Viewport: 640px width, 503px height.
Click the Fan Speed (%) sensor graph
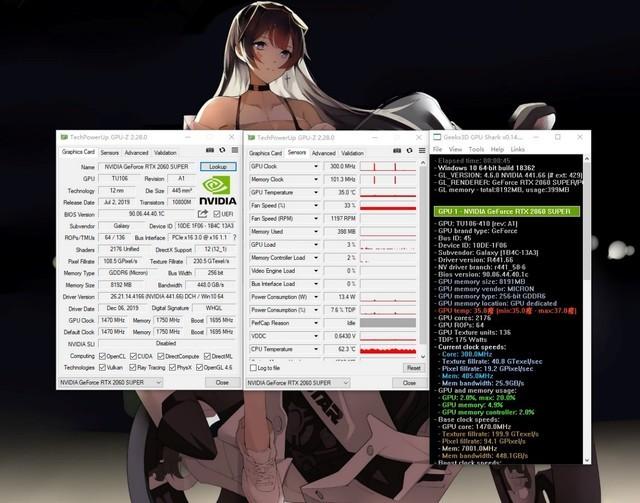point(388,205)
